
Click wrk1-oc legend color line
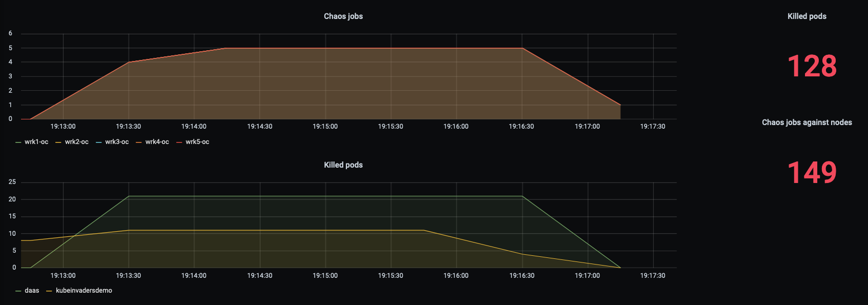[x=18, y=143]
